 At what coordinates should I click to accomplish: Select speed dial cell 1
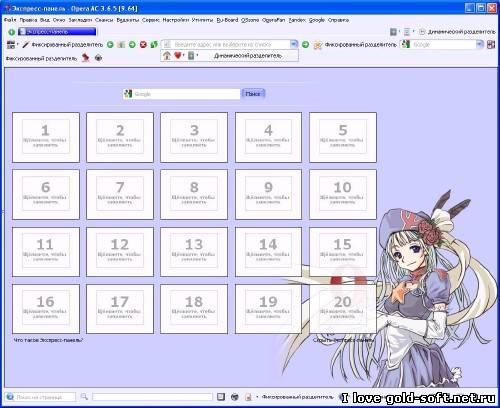pos(46,137)
